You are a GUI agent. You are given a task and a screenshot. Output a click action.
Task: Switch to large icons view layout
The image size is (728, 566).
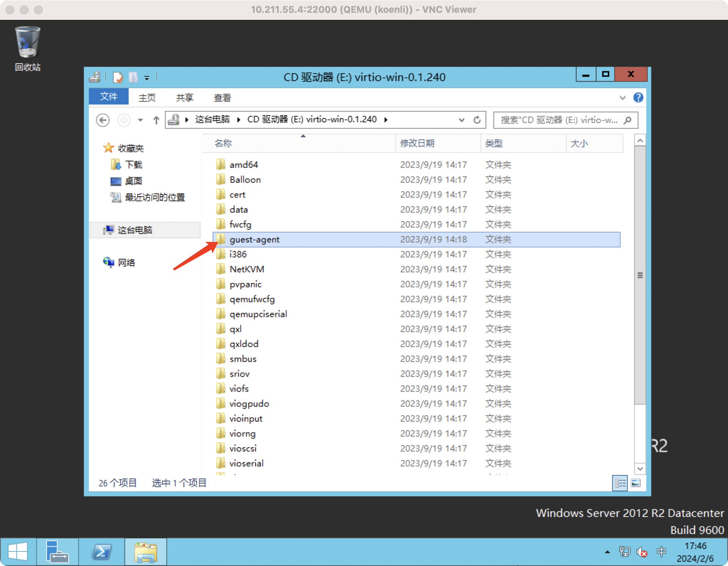coord(636,483)
